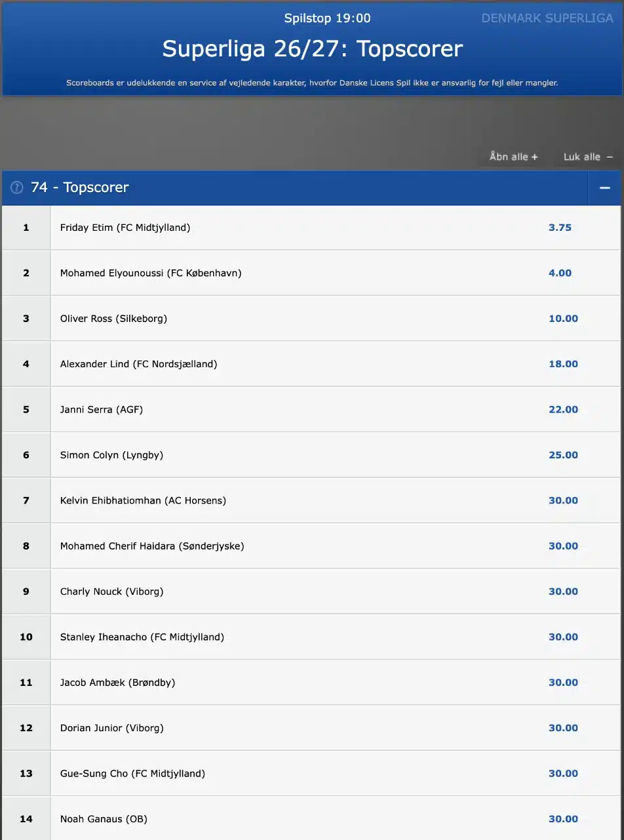
Task: Click row number 7 cell
Action: [26, 500]
